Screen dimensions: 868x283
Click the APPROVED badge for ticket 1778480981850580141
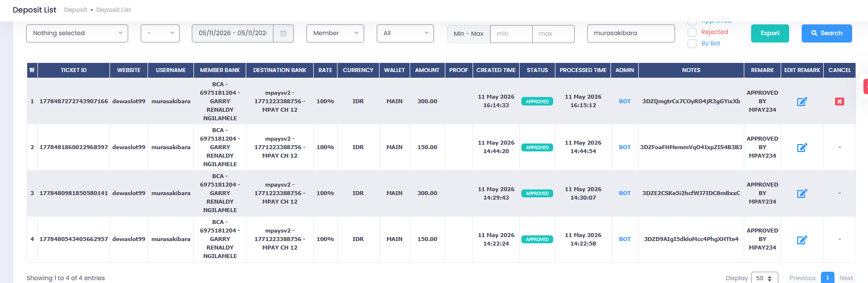pyautogui.click(x=537, y=193)
